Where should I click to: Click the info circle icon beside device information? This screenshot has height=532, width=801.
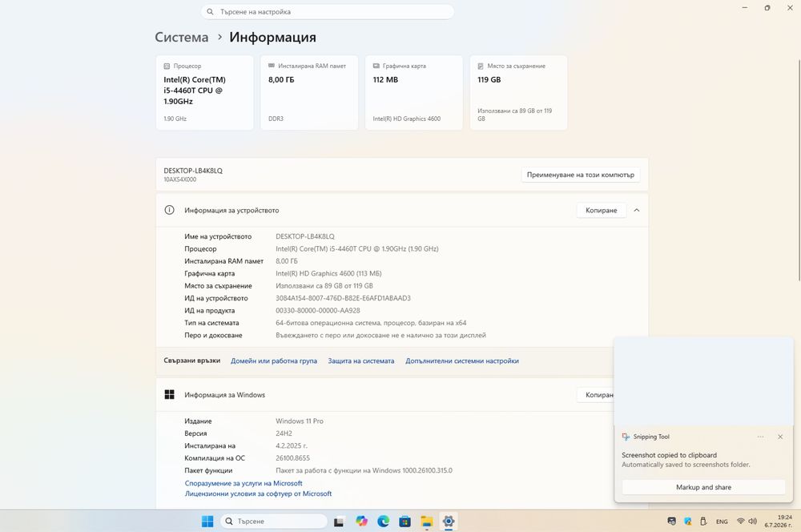point(169,210)
